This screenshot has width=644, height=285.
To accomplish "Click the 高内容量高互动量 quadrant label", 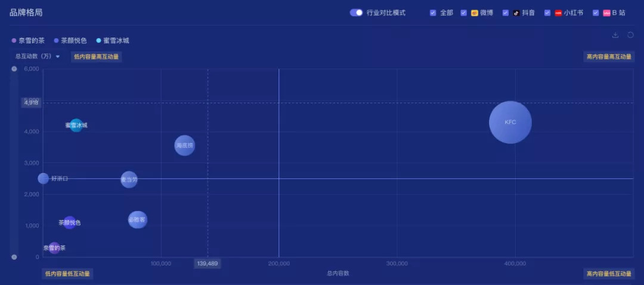I will 608,57.
